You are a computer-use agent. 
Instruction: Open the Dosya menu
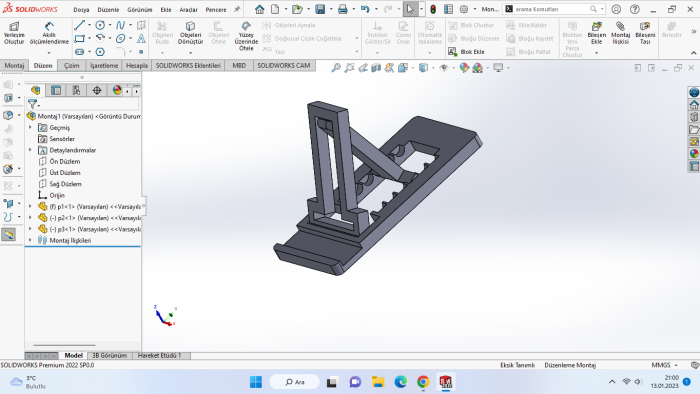click(81, 9)
